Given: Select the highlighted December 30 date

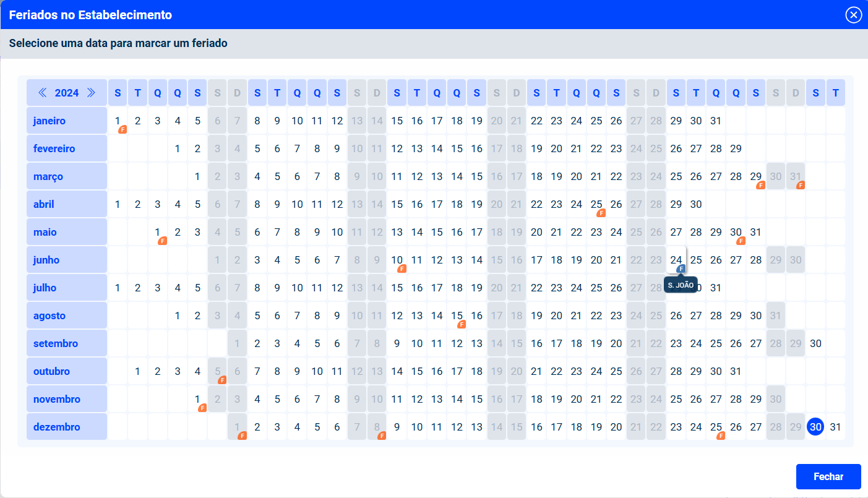Looking at the screenshot, I should pyautogui.click(x=816, y=427).
